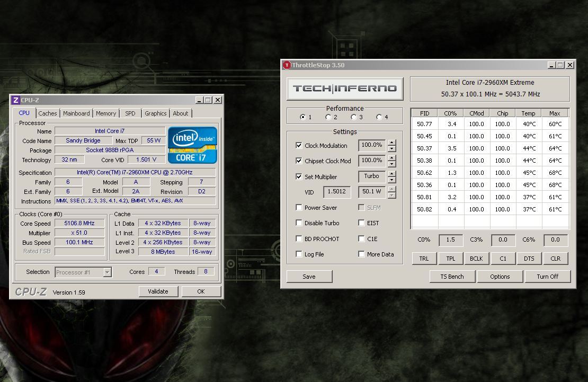Click the Validate button in CPU-Z
The image size is (588, 382).
point(158,291)
